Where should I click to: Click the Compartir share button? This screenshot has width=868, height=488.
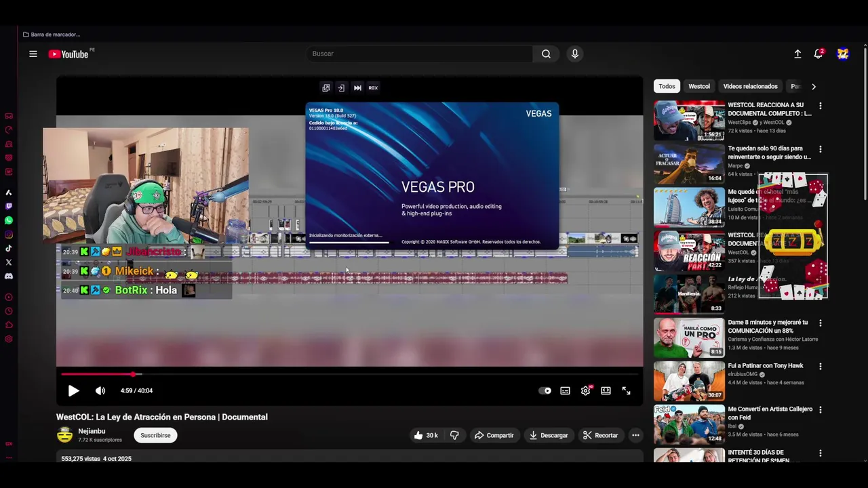click(494, 435)
